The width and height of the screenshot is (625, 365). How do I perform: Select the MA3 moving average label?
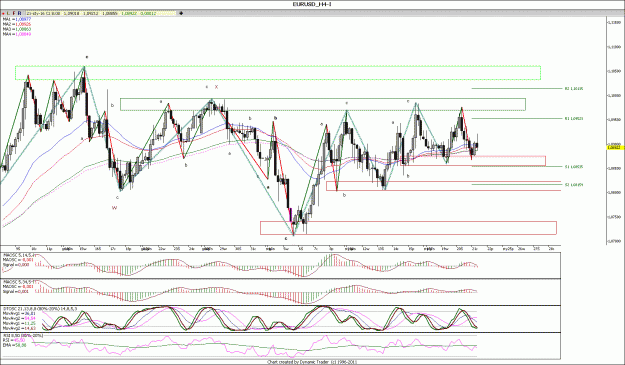[x=17, y=29]
